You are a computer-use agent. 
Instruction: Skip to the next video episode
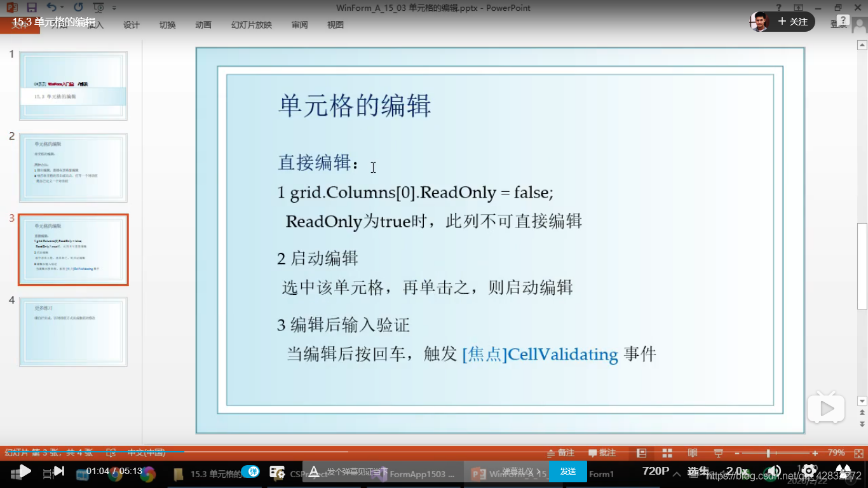coord(59,471)
